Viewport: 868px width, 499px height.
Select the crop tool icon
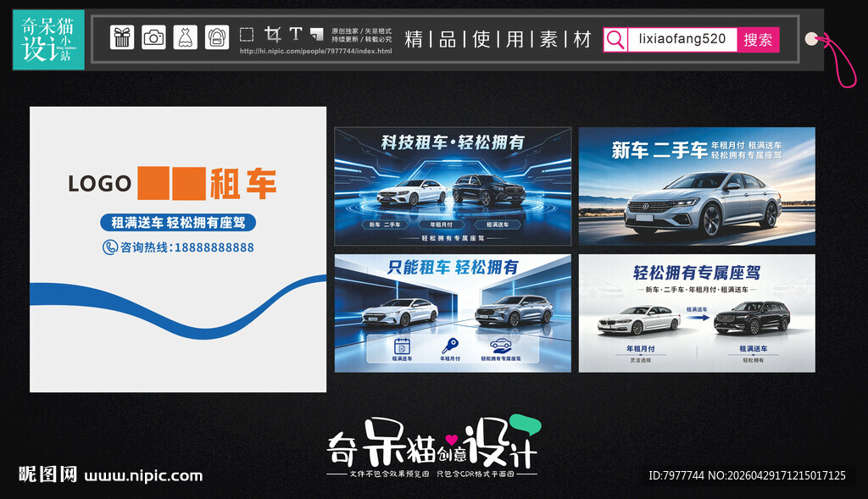tap(275, 35)
